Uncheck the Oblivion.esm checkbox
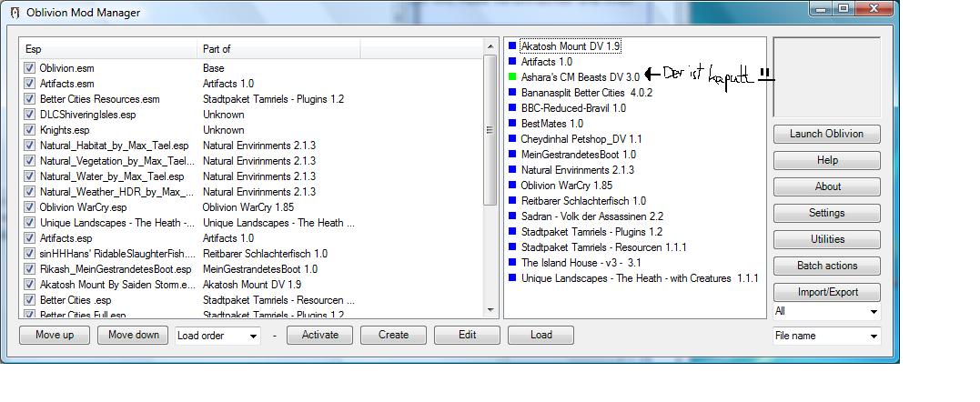The height and width of the screenshot is (402, 980). pos(29,67)
